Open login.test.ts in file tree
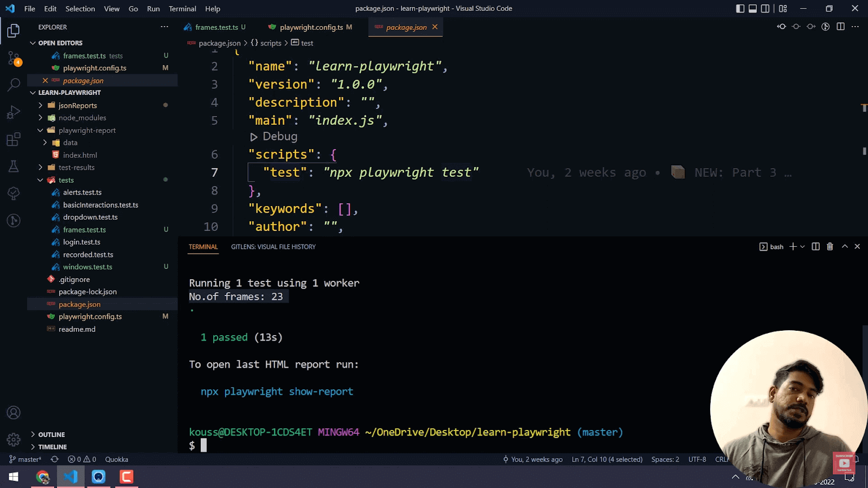 click(81, 242)
